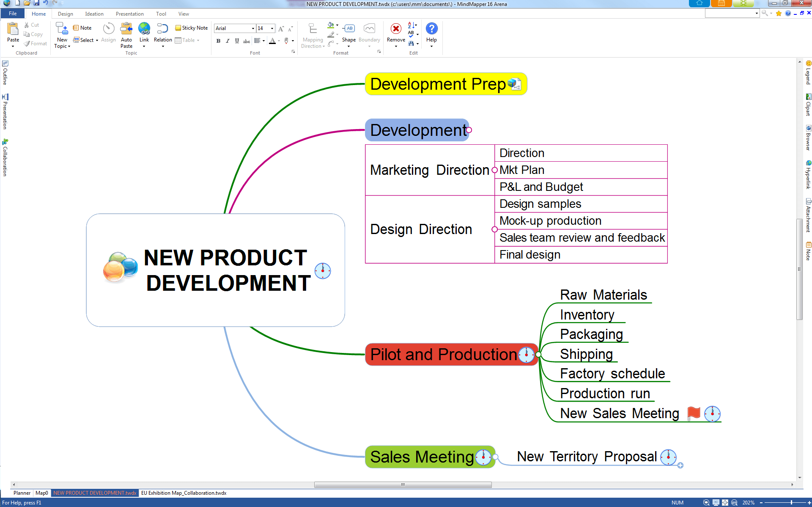
Task: Click the red flag on New Sales Meeting
Action: click(x=694, y=413)
